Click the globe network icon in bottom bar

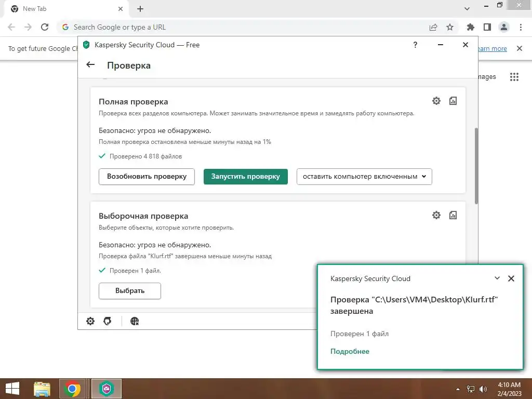click(135, 321)
